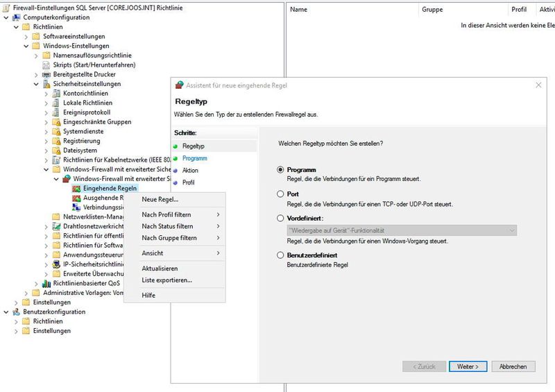Screen dimensions: 555x392
Task: Click the Eingeschränkte Gruppen locked folder icon
Action: tap(56, 122)
